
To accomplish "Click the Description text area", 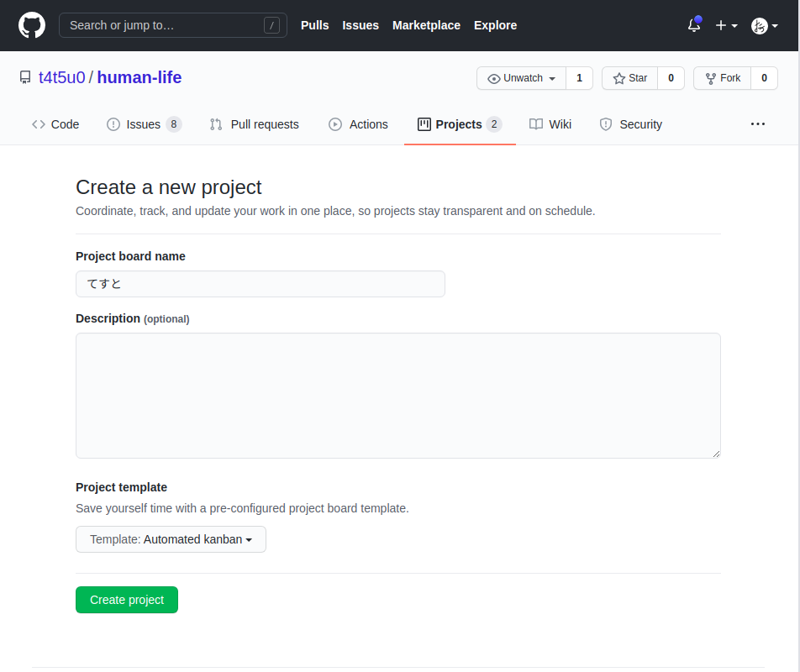I will pyautogui.click(x=398, y=396).
